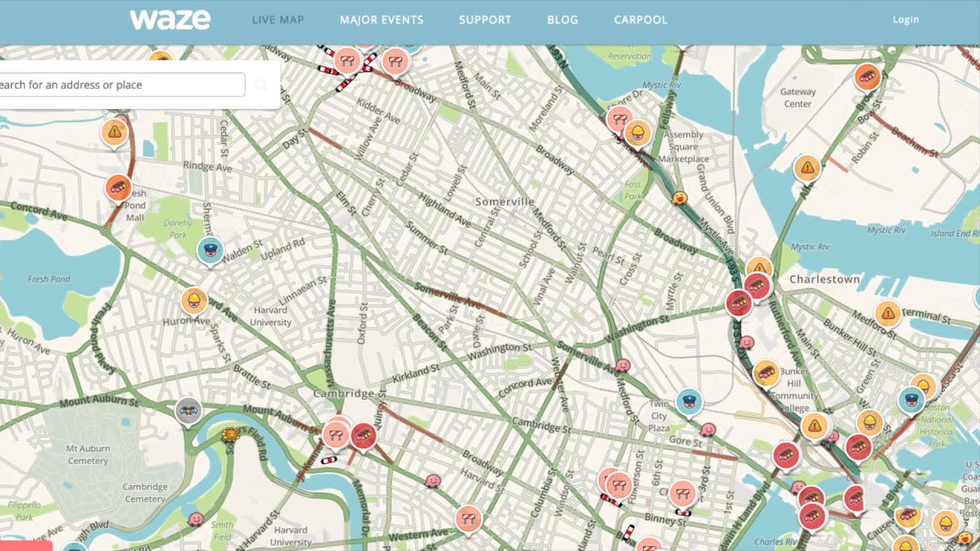The width and height of the screenshot is (980, 551).
Task: Focus the address or place search field
Action: [x=121, y=85]
